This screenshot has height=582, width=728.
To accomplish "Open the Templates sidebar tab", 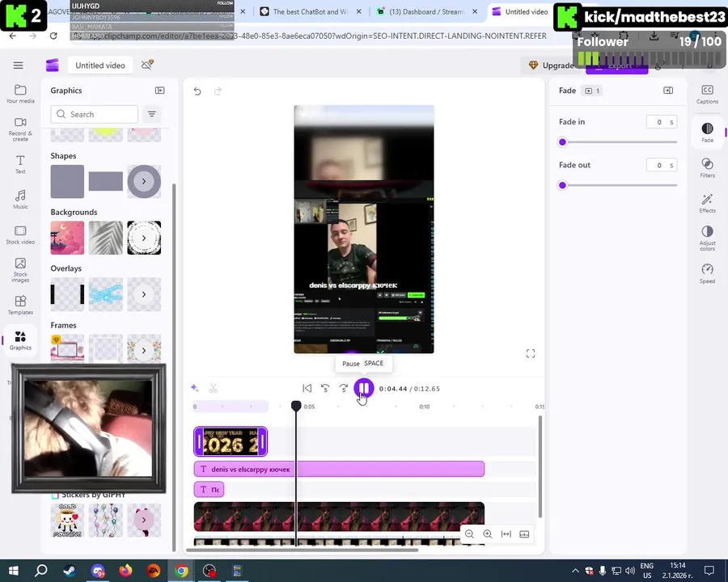I will (x=20, y=306).
